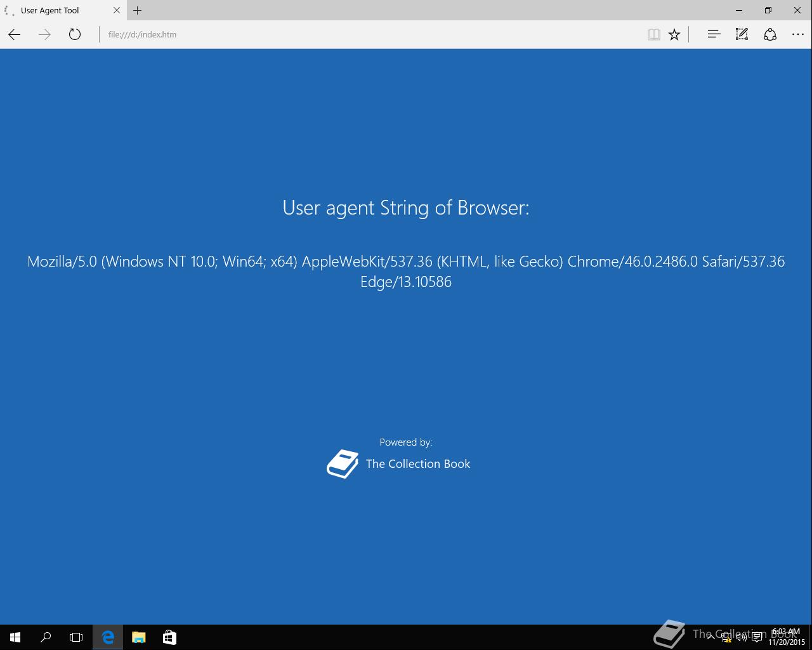Show hidden tray icons chevron
The width and height of the screenshot is (812, 650).
click(x=710, y=637)
